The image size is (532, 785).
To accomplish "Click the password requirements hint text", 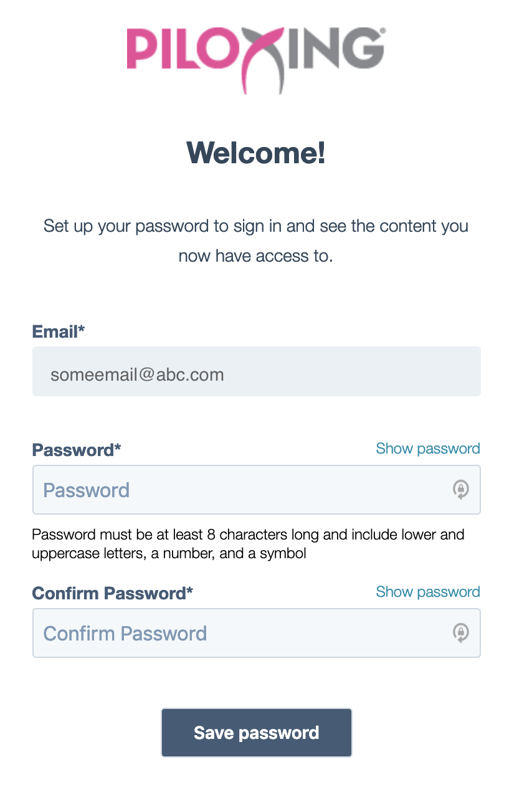I will 248,544.
